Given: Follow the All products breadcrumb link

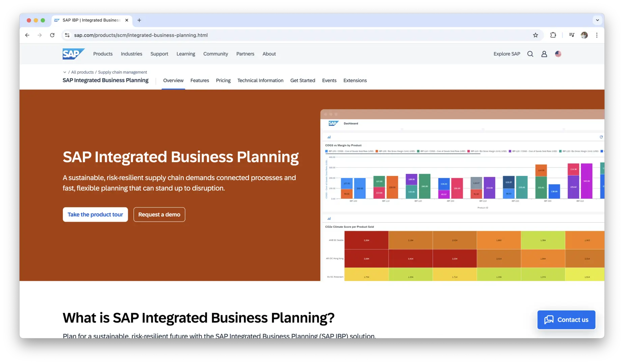Looking at the screenshot, I should pos(82,72).
